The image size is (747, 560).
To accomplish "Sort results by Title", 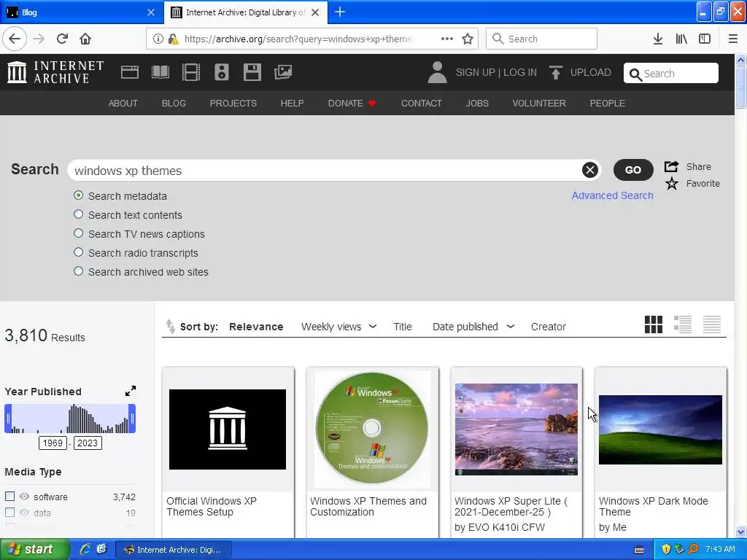I will click(x=403, y=327).
